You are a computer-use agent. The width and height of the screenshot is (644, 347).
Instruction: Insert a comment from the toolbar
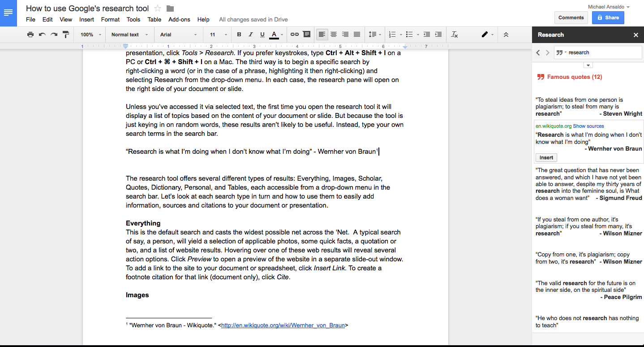(306, 35)
